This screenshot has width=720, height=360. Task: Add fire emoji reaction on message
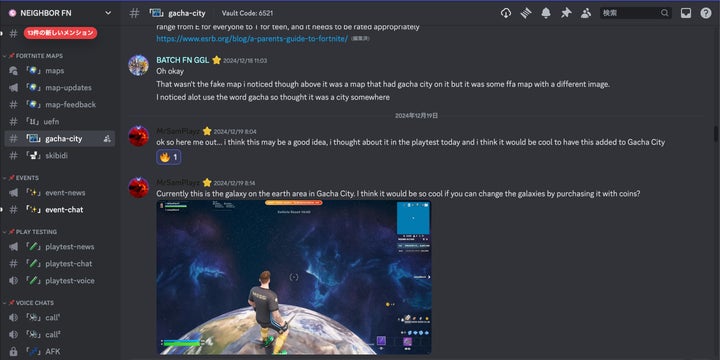[x=169, y=157]
